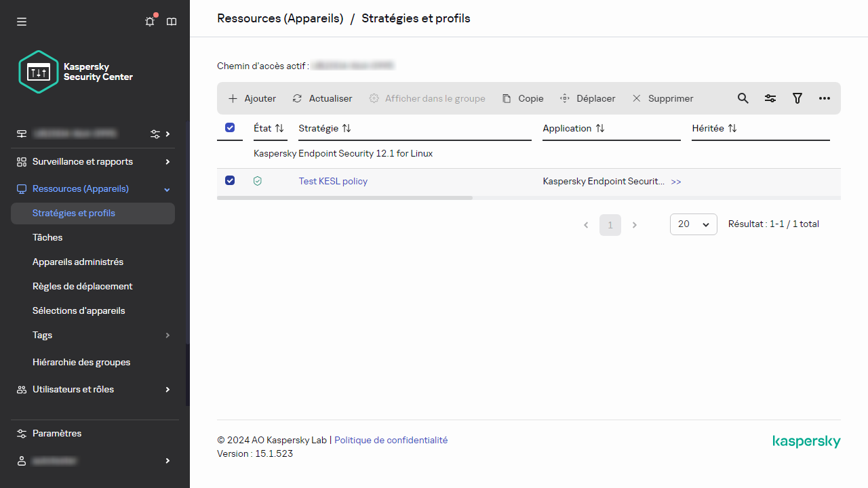Sort by Stratégie column arrows

pyautogui.click(x=347, y=128)
